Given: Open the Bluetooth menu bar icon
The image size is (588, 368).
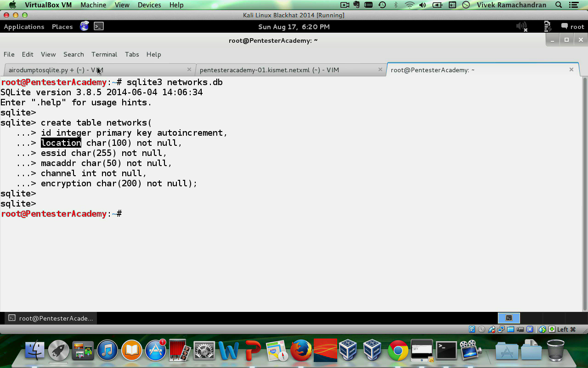Looking at the screenshot, I should click(396, 5).
